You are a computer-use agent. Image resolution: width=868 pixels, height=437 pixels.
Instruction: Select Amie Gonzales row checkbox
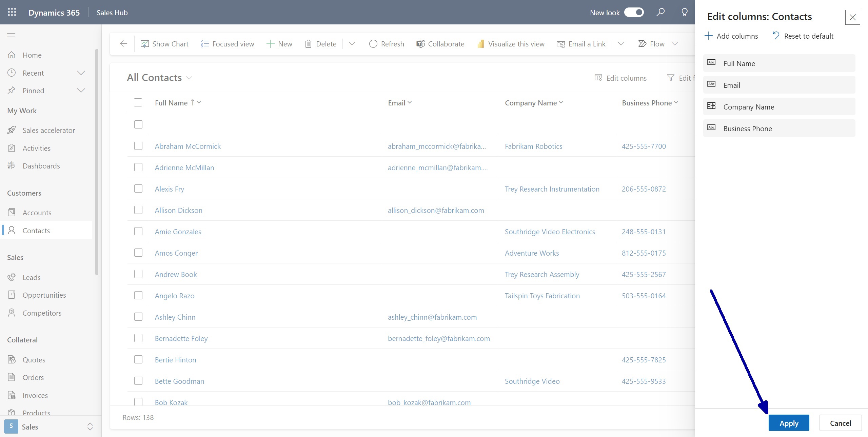pyautogui.click(x=138, y=231)
